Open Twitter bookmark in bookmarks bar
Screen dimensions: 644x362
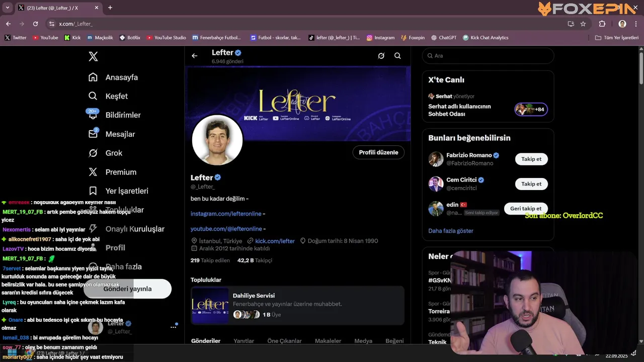[16, 38]
